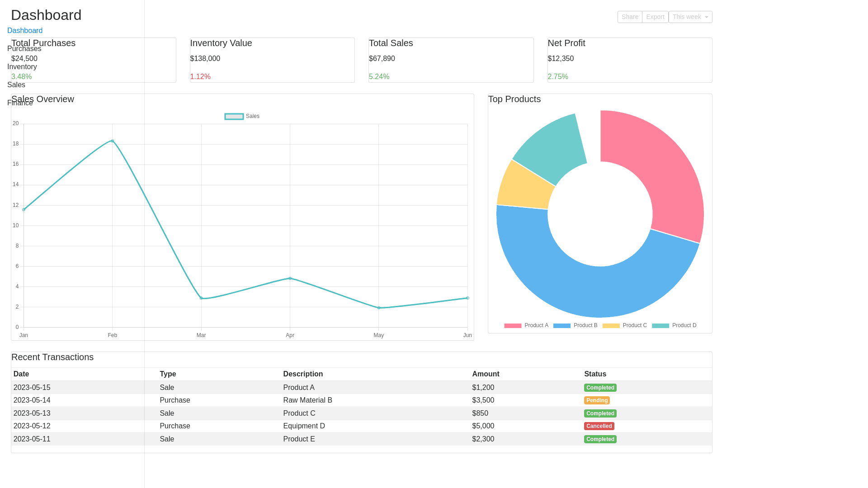
Task: Go to Inventory in sidebar
Action: tap(22, 66)
